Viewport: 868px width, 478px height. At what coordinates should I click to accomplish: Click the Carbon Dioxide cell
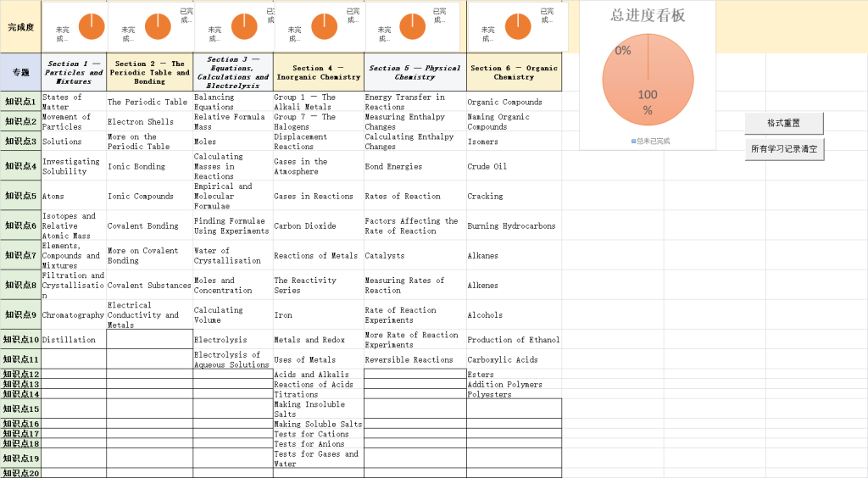(x=319, y=225)
